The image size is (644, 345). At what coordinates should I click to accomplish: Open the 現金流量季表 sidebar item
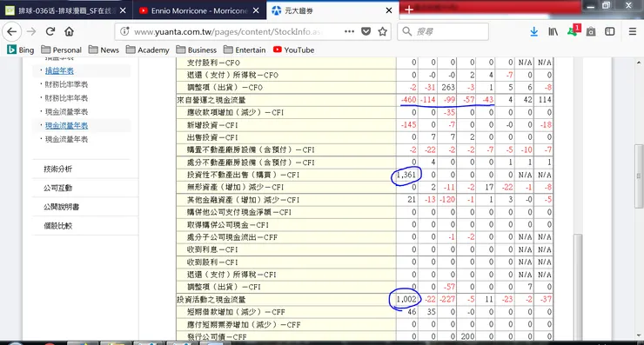point(66,111)
